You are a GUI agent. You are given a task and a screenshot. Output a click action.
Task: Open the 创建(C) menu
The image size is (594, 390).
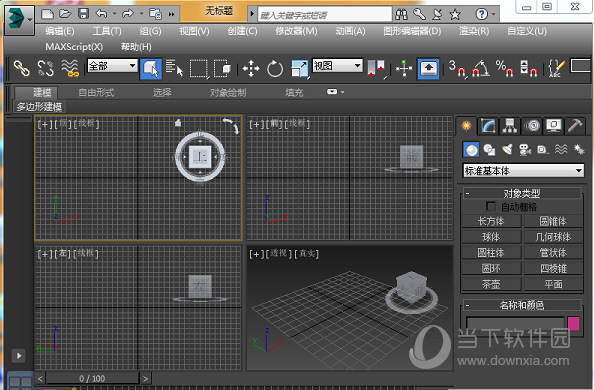click(x=242, y=31)
